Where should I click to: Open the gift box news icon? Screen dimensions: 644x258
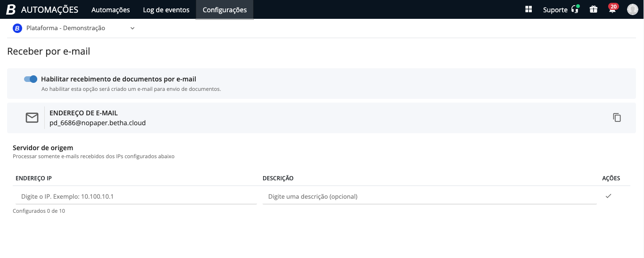(x=594, y=9)
